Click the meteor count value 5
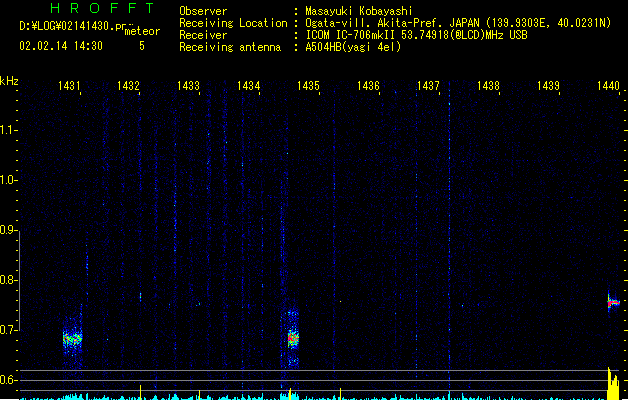Screen dimensions: 629x400 142,46
